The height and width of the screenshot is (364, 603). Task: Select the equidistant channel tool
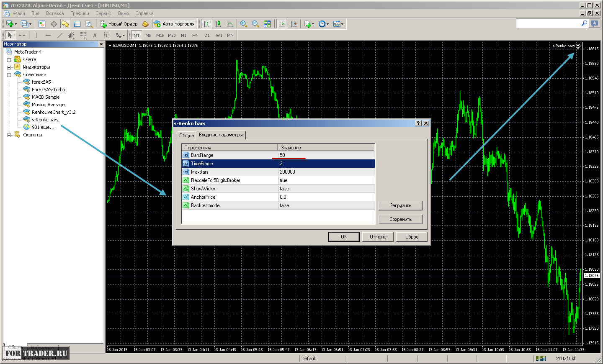point(71,35)
